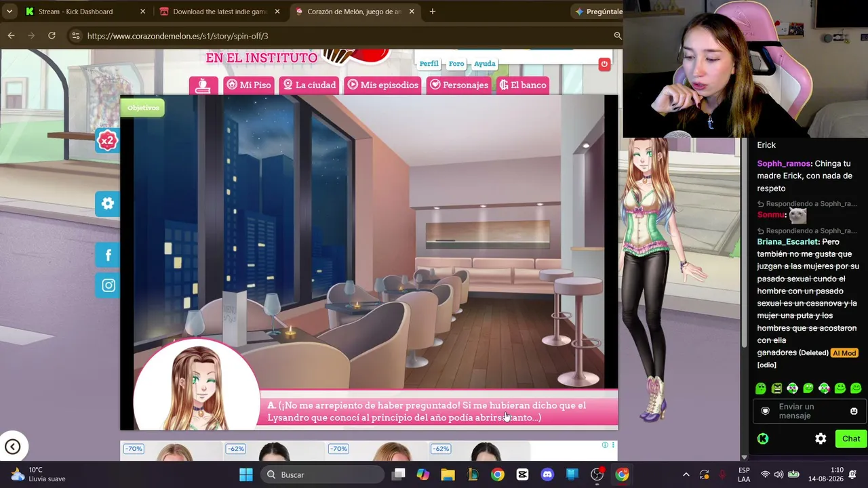Click the volume icon in system tray
The height and width of the screenshot is (488, 868).
pos(778,474)
